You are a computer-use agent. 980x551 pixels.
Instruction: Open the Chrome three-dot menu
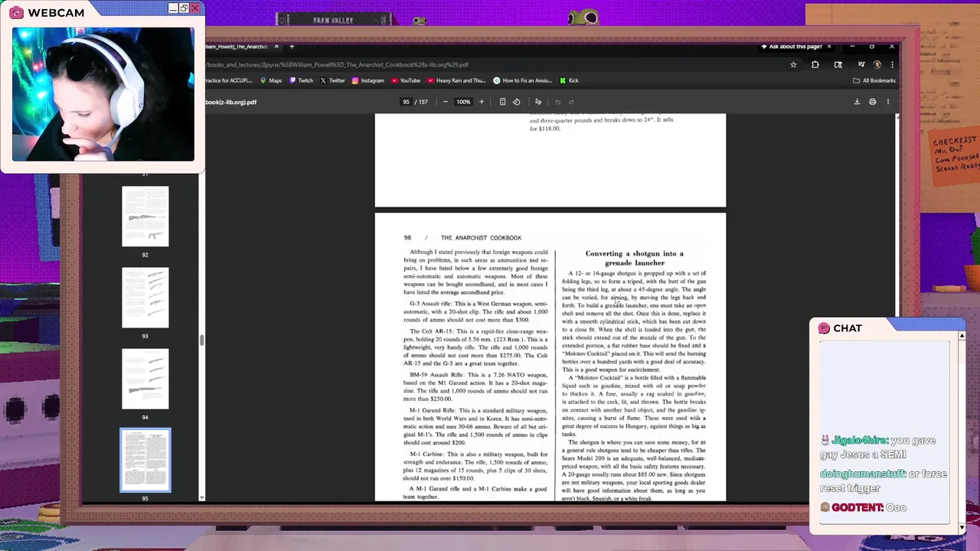(x=892, y=64)
